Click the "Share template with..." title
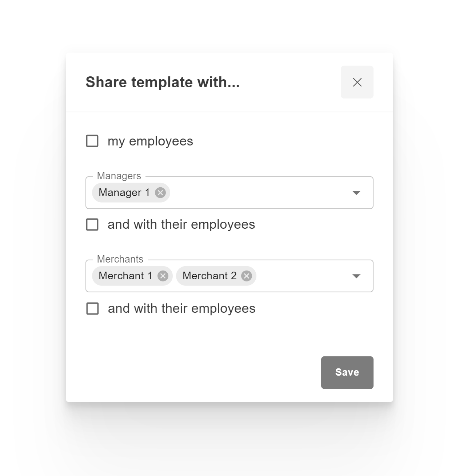 click(163, 82)
